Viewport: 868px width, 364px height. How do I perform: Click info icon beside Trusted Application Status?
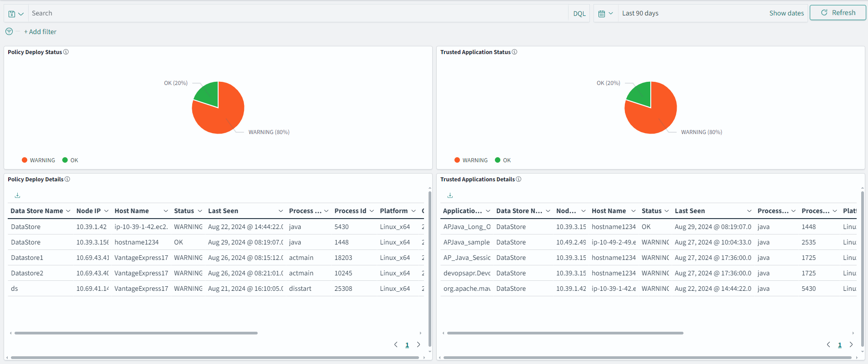click(x=514, y=52)
